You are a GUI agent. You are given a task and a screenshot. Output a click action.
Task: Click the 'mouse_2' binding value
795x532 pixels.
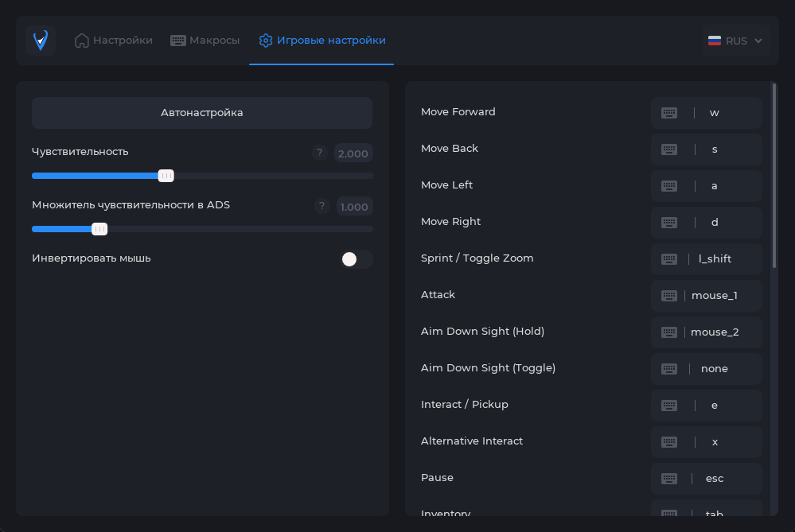tap(715, 332)
